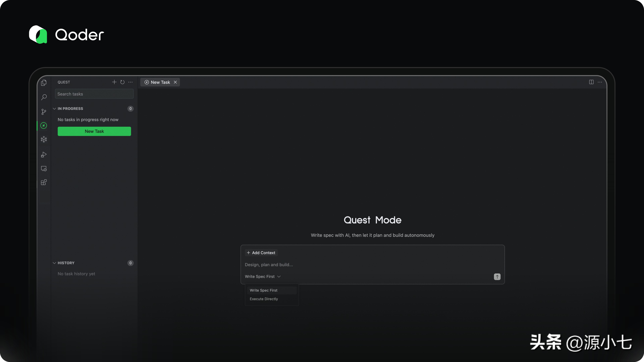
Task: Refresh the Quest task list
Action: (x=122, y=82)
